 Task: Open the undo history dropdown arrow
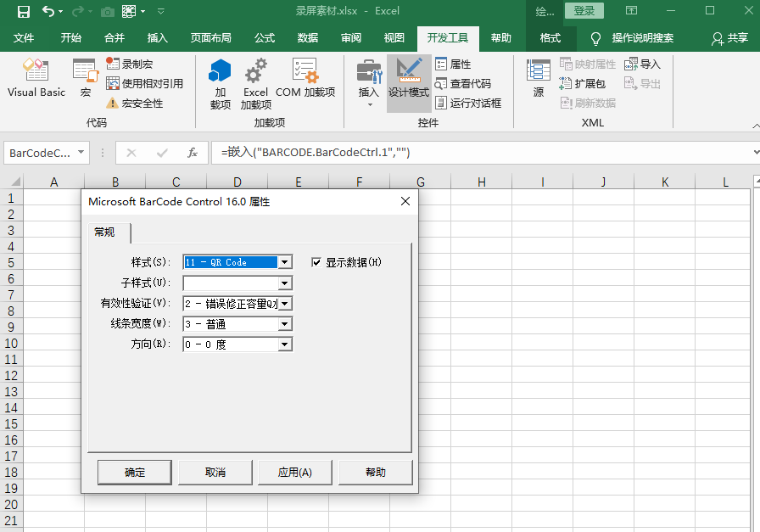(x=60, y=11)
